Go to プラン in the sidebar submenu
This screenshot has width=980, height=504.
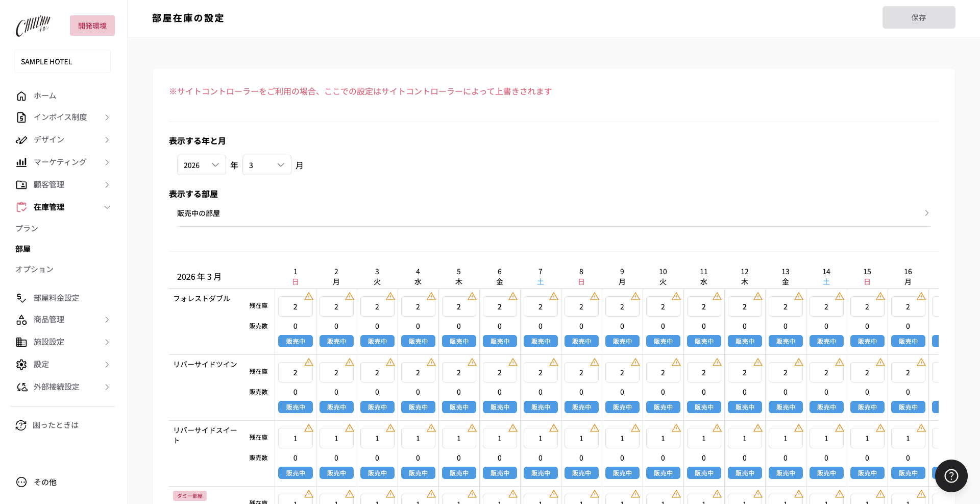coord(27,228)
